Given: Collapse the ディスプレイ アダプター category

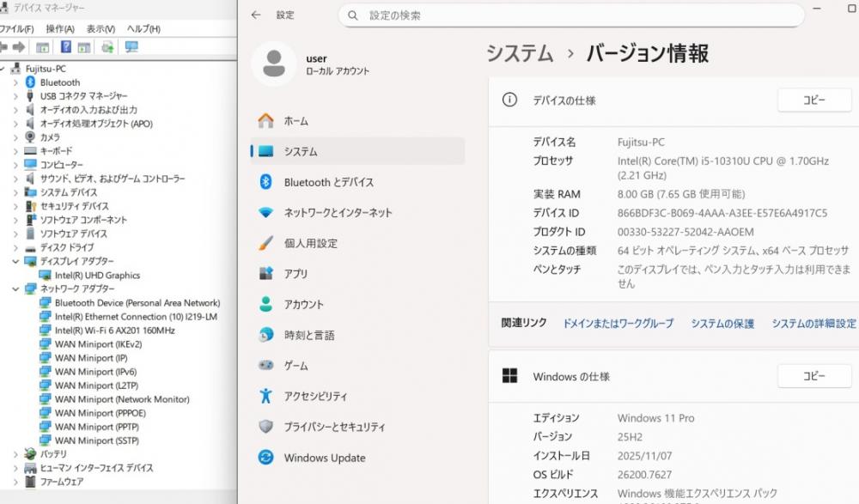Looking at the screenshot, I should coord(15,261).
